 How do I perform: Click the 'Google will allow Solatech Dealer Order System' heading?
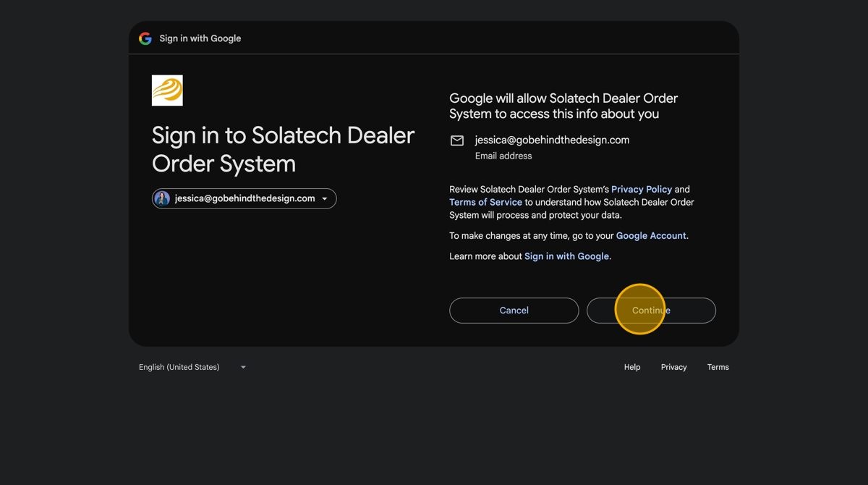[563, 106]
